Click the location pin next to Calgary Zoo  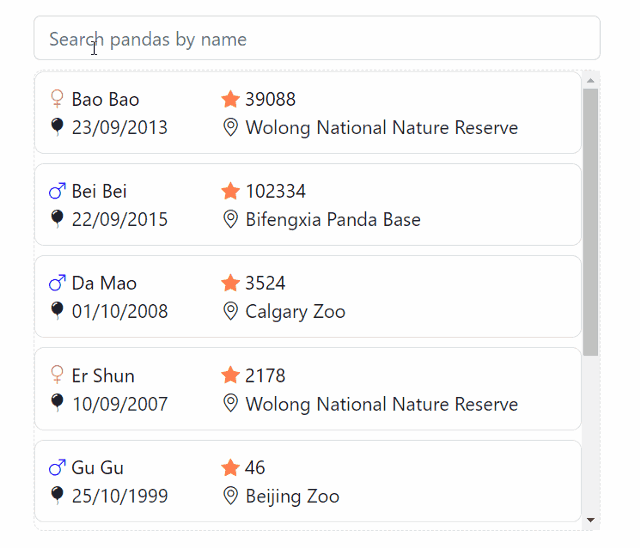[231, 311]
